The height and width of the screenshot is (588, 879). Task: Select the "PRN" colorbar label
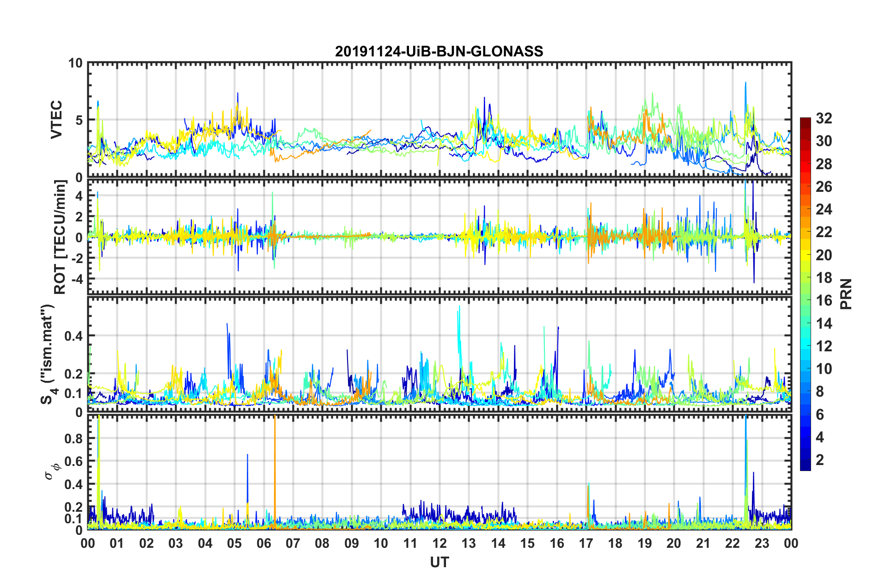[846, 294]
